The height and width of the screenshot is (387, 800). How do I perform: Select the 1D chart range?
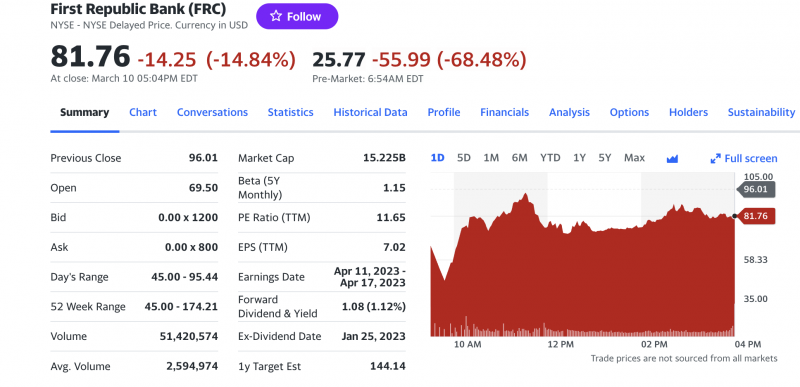[x=437, y=158]
